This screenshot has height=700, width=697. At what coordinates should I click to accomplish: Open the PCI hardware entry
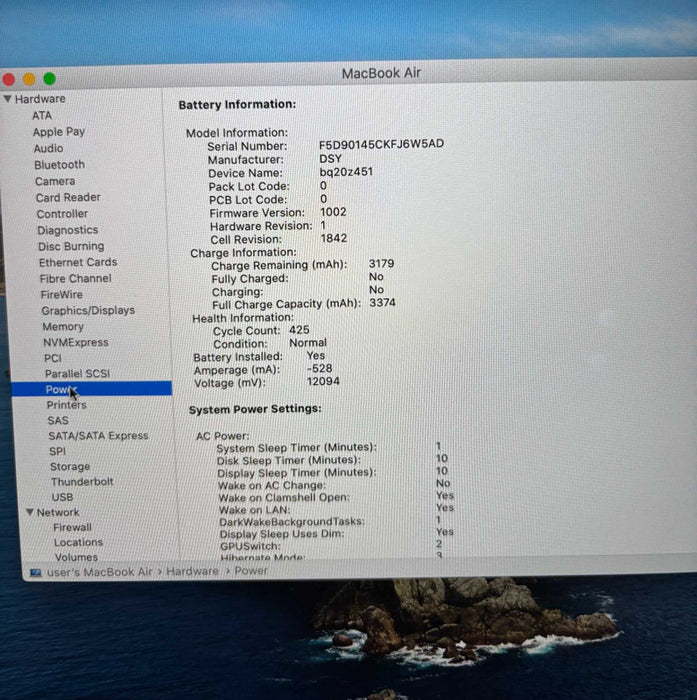pos(53,358)
